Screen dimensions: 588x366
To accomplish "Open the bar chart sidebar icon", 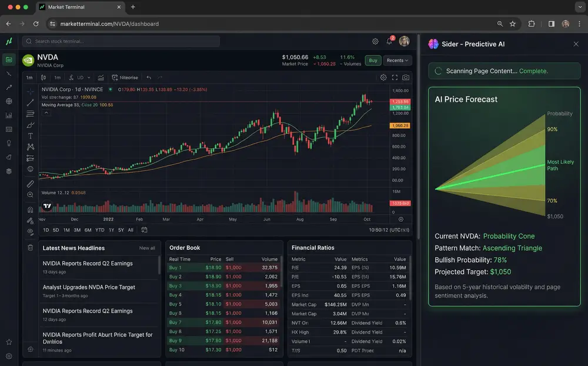I will point(9,115).
